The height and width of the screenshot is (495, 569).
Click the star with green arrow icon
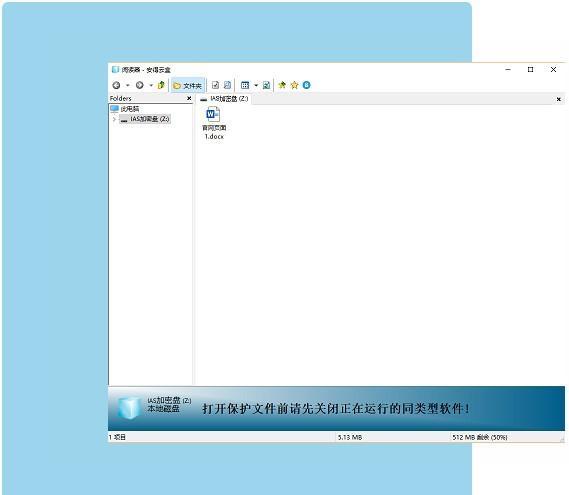pos(282,85)
